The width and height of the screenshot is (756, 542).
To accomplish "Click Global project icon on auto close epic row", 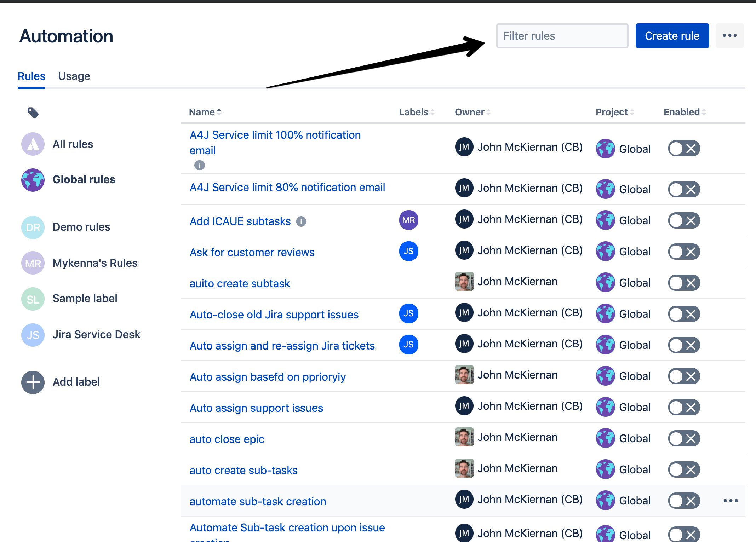I will click(x=605, y=438).
